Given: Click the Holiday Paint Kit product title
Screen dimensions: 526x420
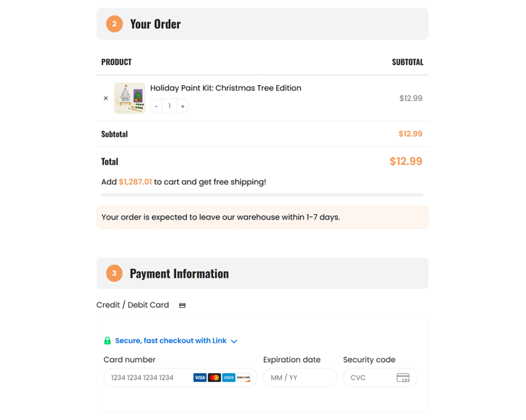Looking at the screenshot, I should 226,88.
